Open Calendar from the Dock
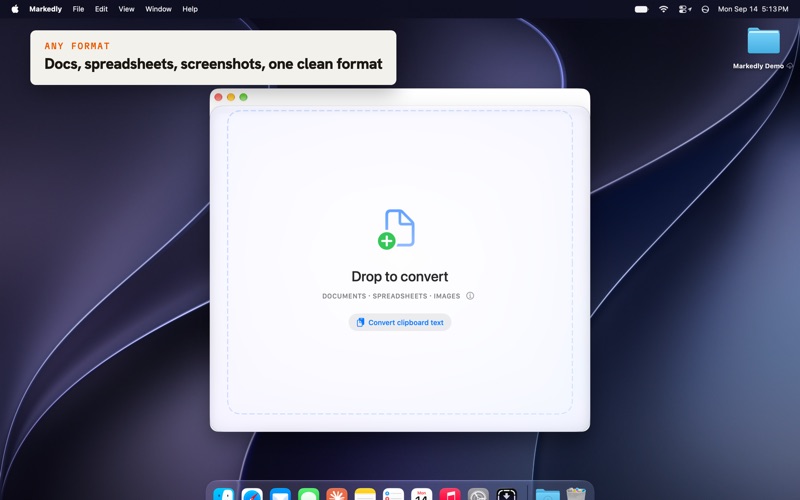The width and height of the screenshot is (800, 500). click(421, 494)
